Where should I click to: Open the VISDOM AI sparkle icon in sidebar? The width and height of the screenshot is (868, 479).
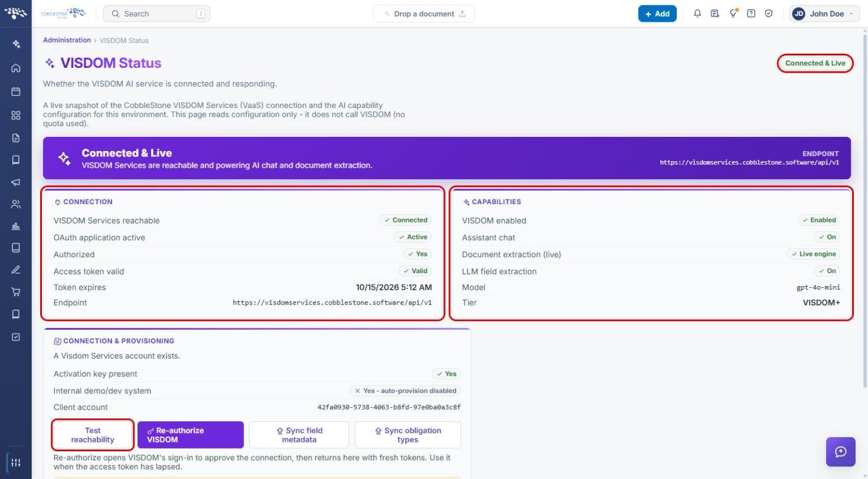16,44
